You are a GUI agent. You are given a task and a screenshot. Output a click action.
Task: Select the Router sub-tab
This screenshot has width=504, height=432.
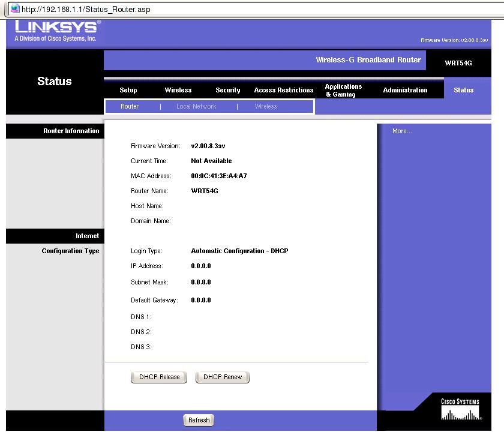point(130,106)
